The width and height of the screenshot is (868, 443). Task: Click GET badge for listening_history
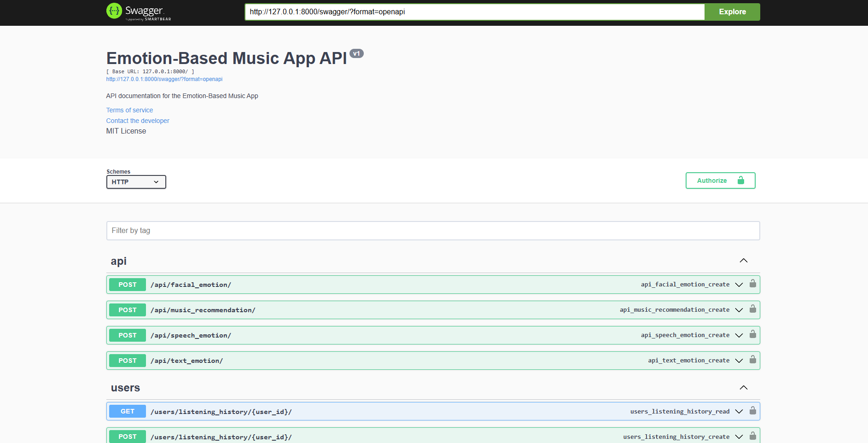(128, 411)
